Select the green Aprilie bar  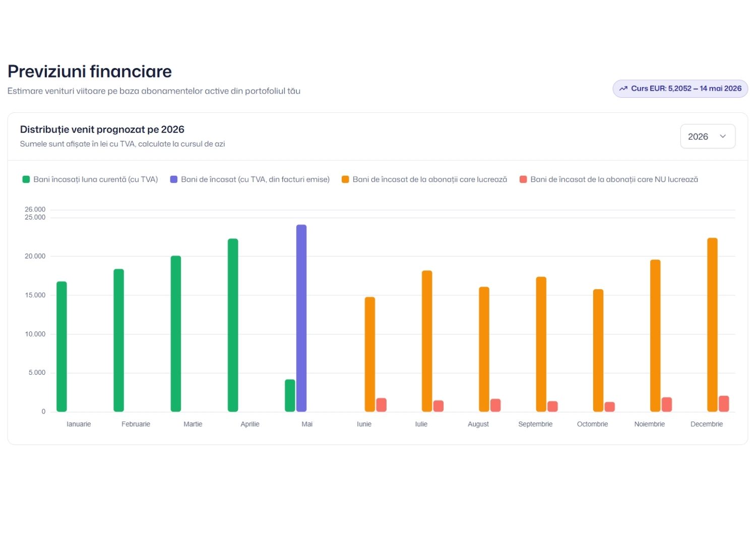[x=233, y=325]
